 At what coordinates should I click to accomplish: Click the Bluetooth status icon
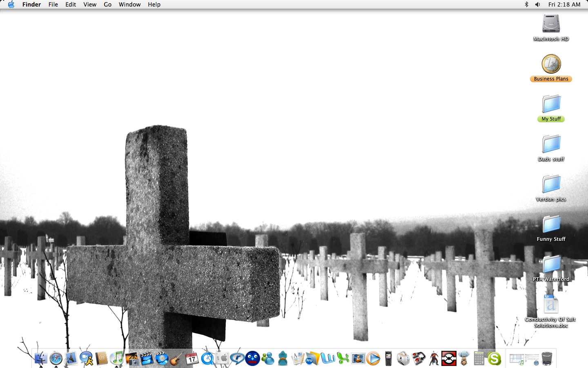(x=526, y=4)
